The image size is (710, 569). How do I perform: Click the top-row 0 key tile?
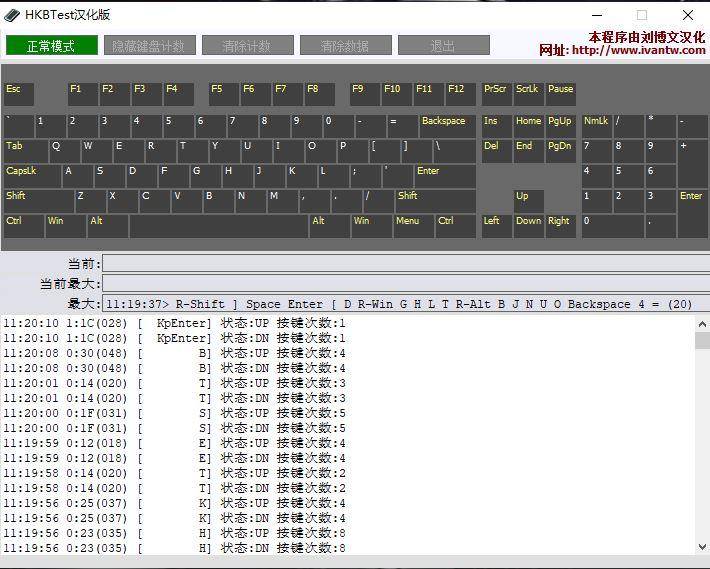tap(338, 126)
